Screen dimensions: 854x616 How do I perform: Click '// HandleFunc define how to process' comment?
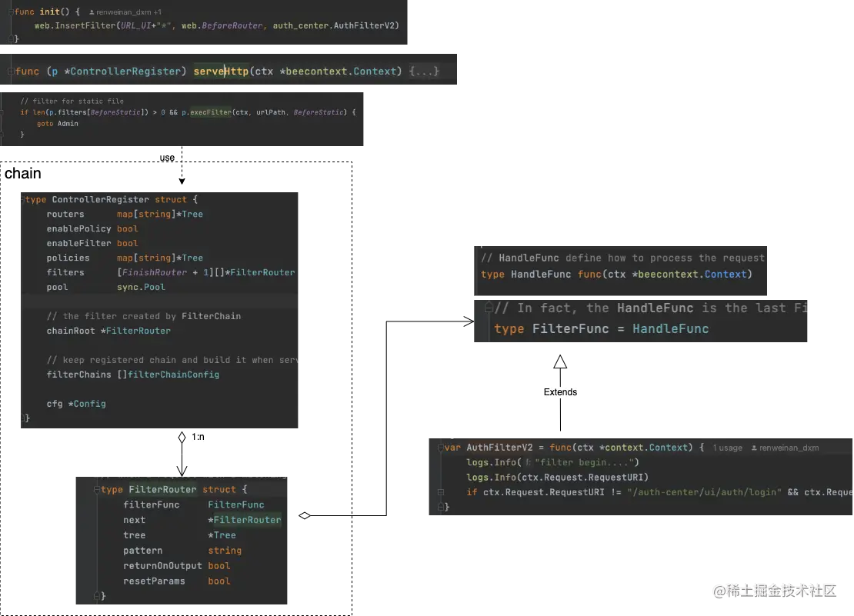623,258
